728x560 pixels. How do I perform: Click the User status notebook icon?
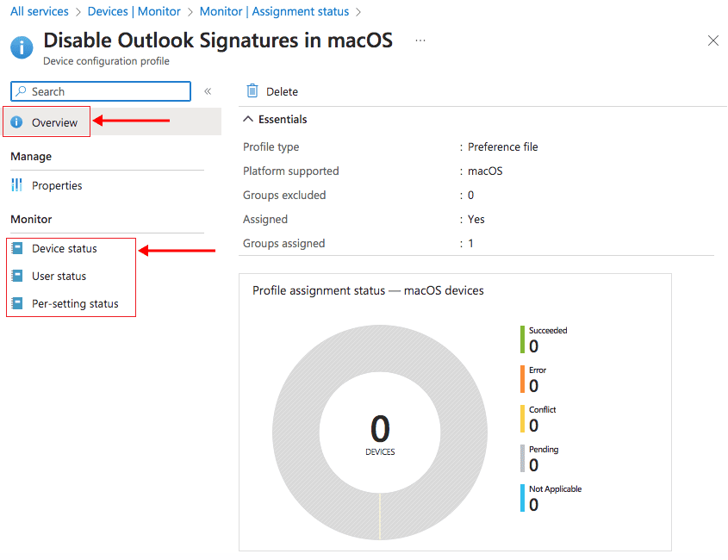coord(16,277)
